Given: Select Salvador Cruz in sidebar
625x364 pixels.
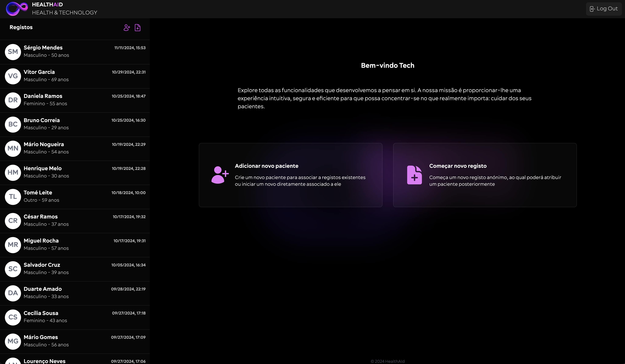Looking at the screenshot, I should pos(74,269).
